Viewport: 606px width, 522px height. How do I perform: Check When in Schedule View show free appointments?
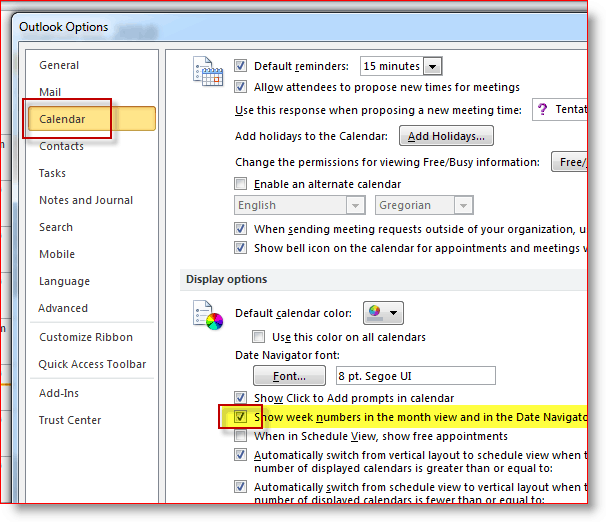pos(240,436)
